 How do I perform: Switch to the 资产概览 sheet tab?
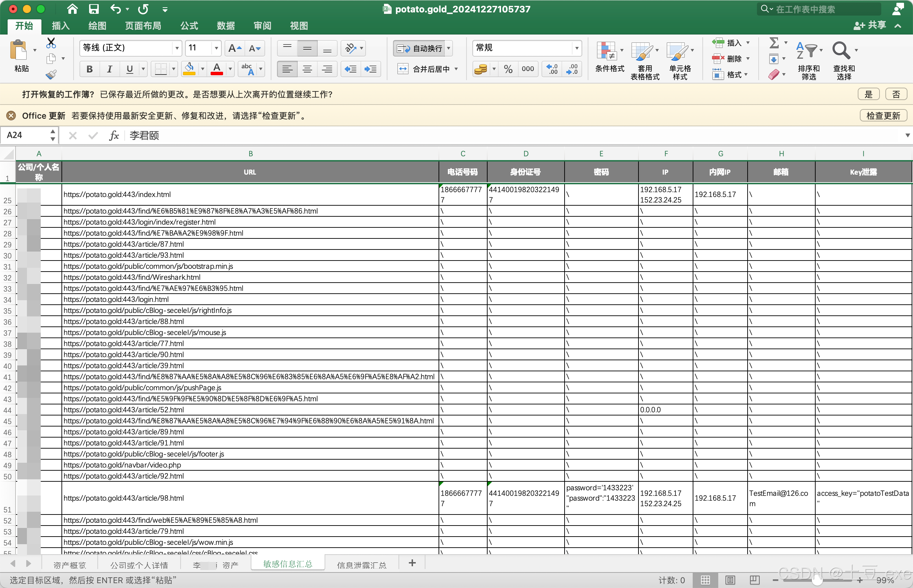click(70, 565)
